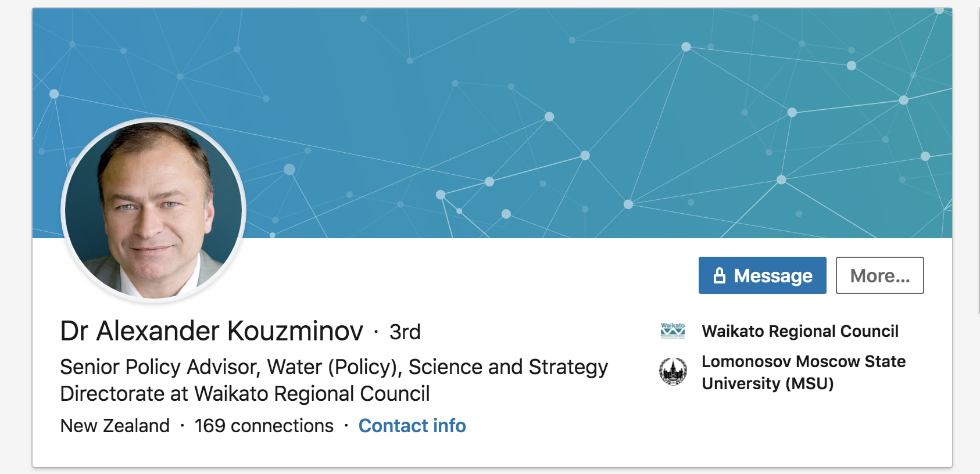Screen dimensions: 980x474
Task: Open the More... actions dropdown
Action: click(879, 275)
